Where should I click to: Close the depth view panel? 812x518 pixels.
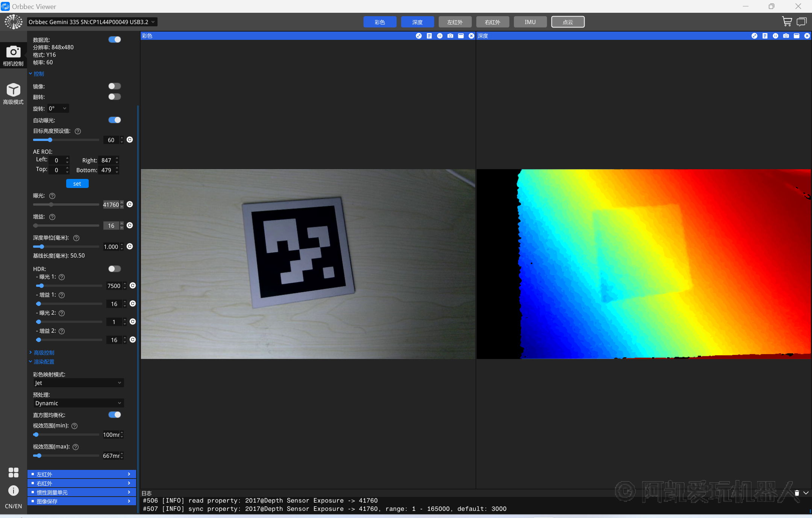tap(807, 36)
